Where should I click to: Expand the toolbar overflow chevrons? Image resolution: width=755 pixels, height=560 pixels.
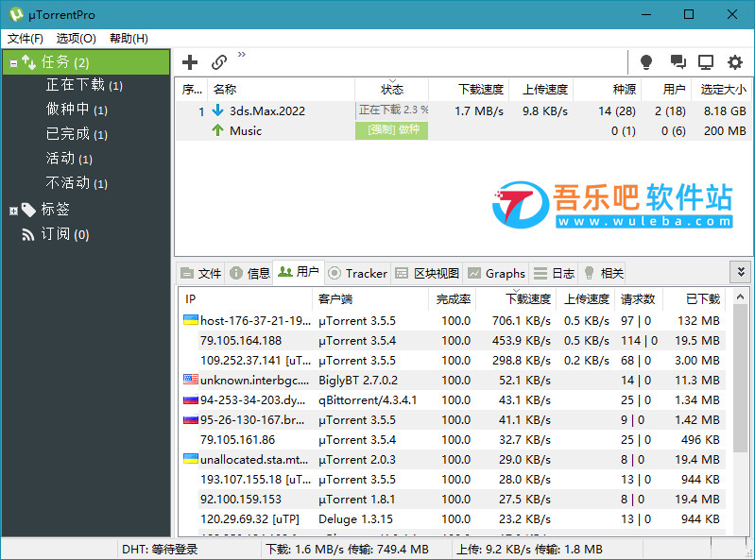coord(242,54)
